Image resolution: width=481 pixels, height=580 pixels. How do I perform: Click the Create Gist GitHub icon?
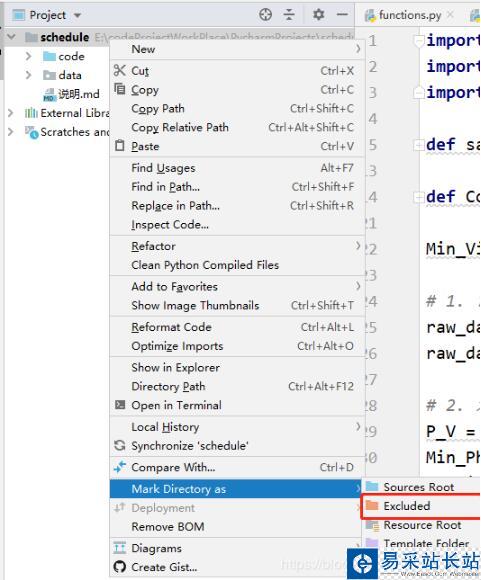point(120,567)
